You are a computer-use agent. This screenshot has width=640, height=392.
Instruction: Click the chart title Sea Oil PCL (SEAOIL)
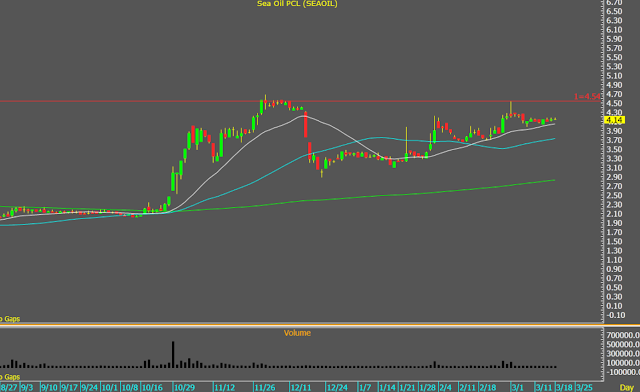click(297, 4)
